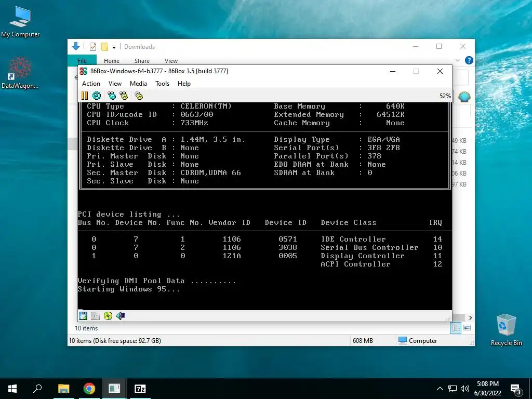This screenshot has width=532, height=399.
Task: Pause the 86Box emulation
Action: coord(85,96)
